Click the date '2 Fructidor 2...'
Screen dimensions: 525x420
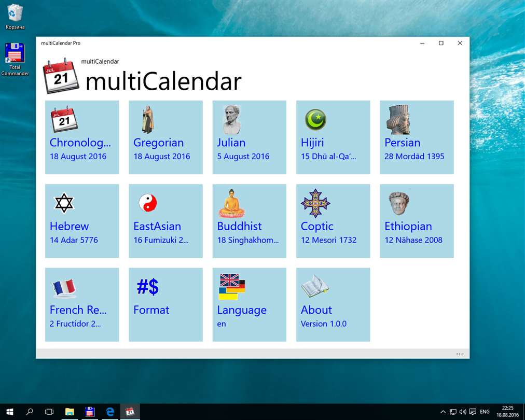(75, 324)
